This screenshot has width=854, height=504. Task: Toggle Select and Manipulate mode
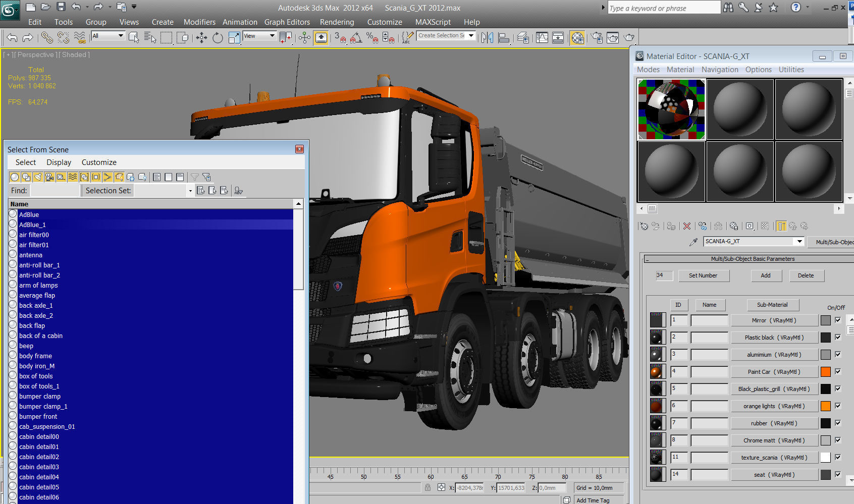coord(304,38)
